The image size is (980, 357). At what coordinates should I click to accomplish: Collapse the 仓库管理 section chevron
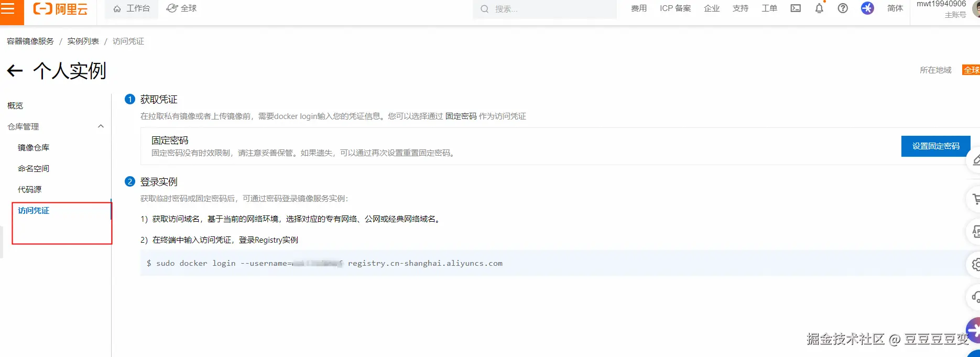pos(101,126)
